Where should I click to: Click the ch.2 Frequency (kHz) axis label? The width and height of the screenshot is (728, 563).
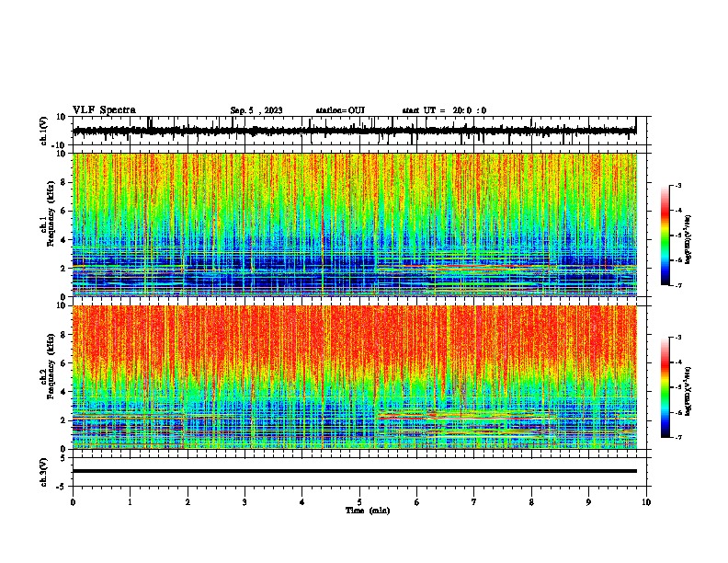point(48,366)
